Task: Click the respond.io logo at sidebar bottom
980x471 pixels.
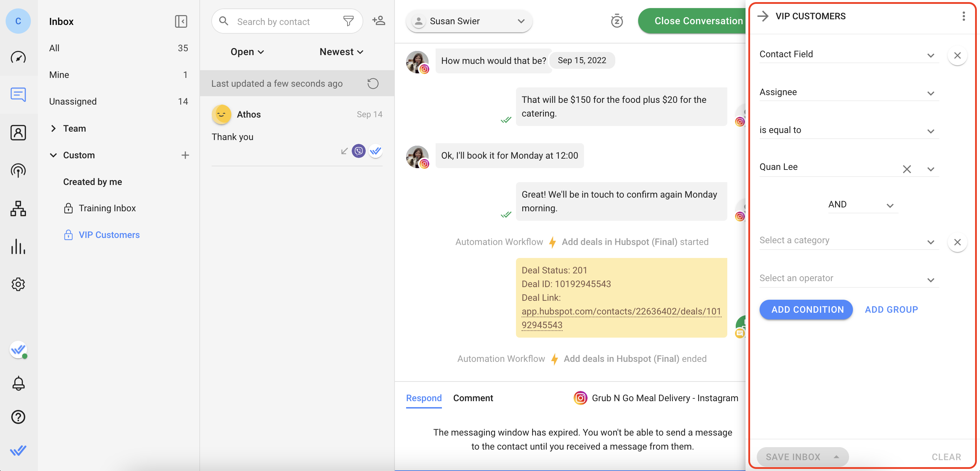Action: click(18, 450)
